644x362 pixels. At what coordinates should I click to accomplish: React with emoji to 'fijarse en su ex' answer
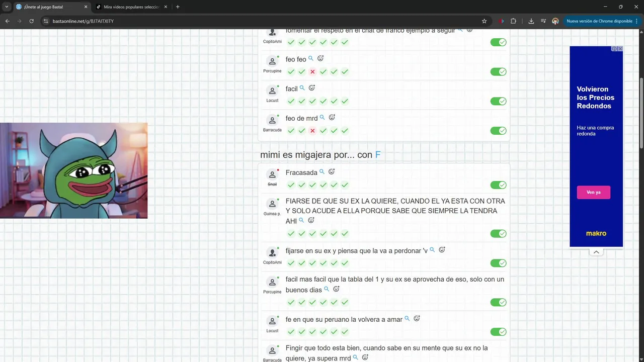click(442, 249)
